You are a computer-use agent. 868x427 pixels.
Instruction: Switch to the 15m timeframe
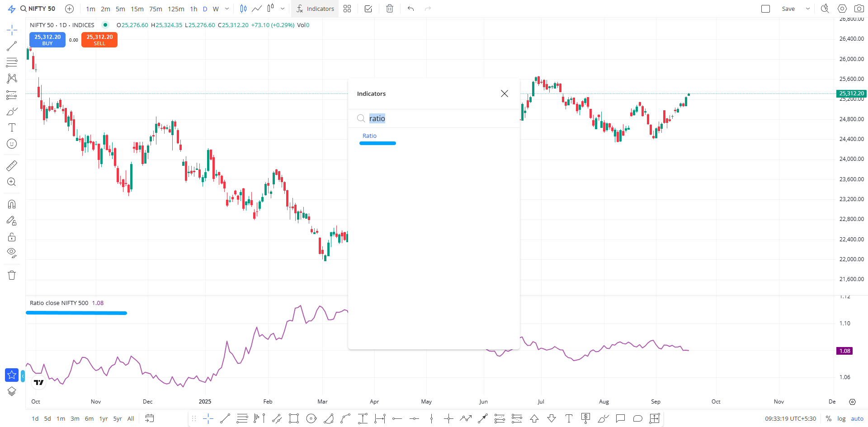coord(137,9)
